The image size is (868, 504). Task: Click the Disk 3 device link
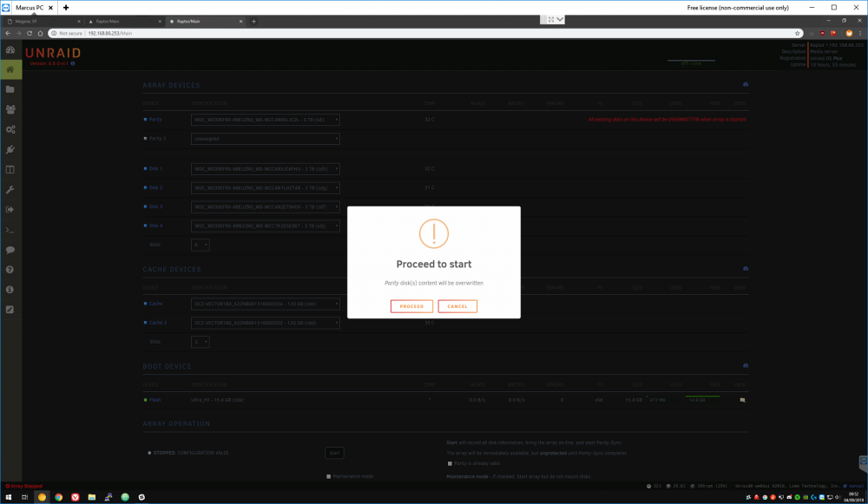pyautogui.click(x=155, y=206)
